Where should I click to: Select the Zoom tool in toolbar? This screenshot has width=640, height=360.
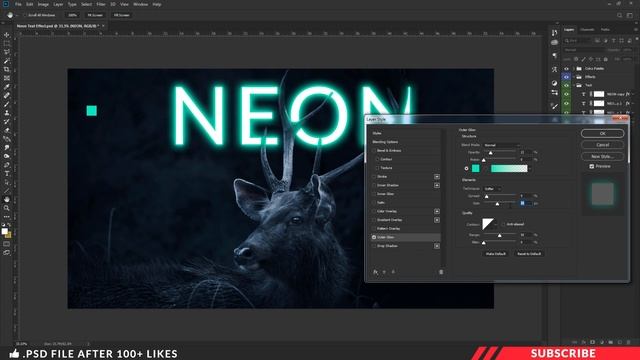point(7,208)
